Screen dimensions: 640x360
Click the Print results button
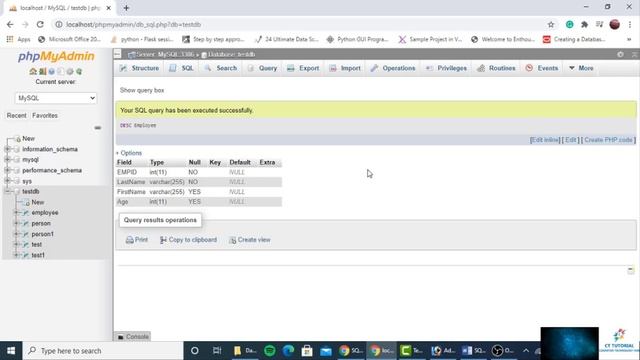point(137,240)
